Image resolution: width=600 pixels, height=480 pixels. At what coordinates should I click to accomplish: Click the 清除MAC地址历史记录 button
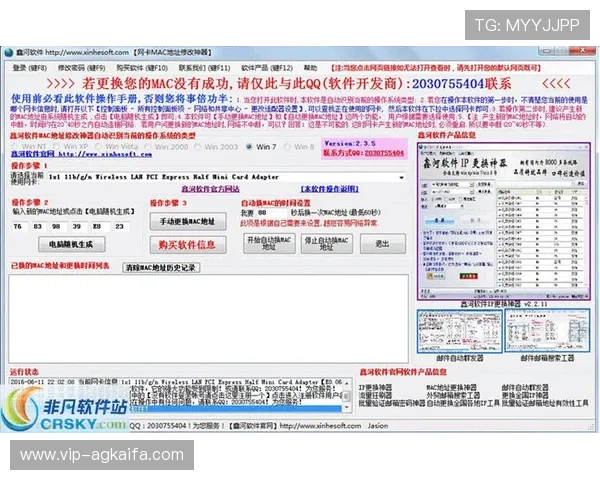click(161, 268)
